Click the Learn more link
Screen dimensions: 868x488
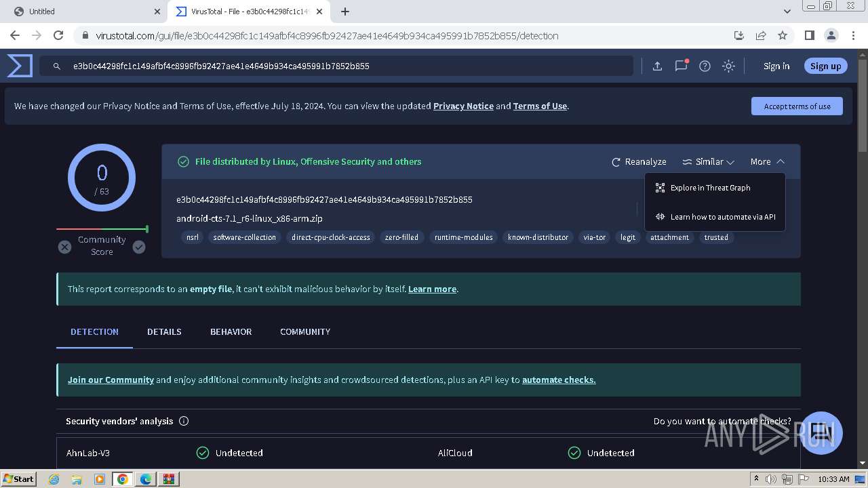pos(432,289)
